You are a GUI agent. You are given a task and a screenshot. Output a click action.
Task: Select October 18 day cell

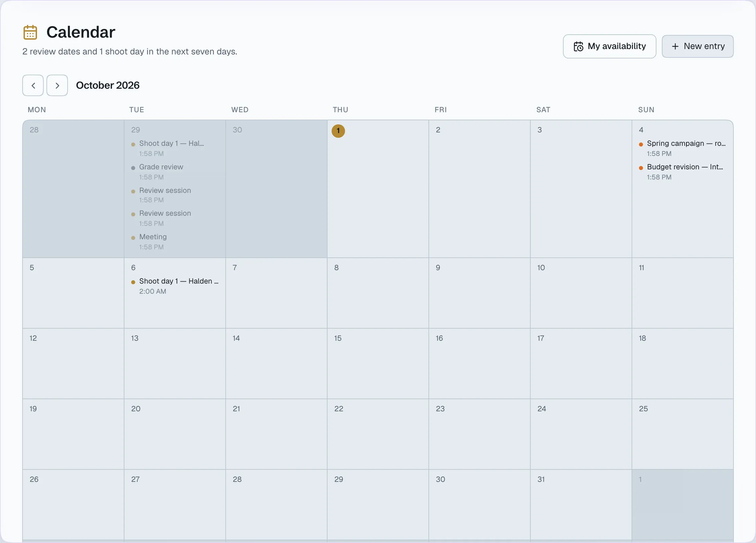click(x=683, y=364)
